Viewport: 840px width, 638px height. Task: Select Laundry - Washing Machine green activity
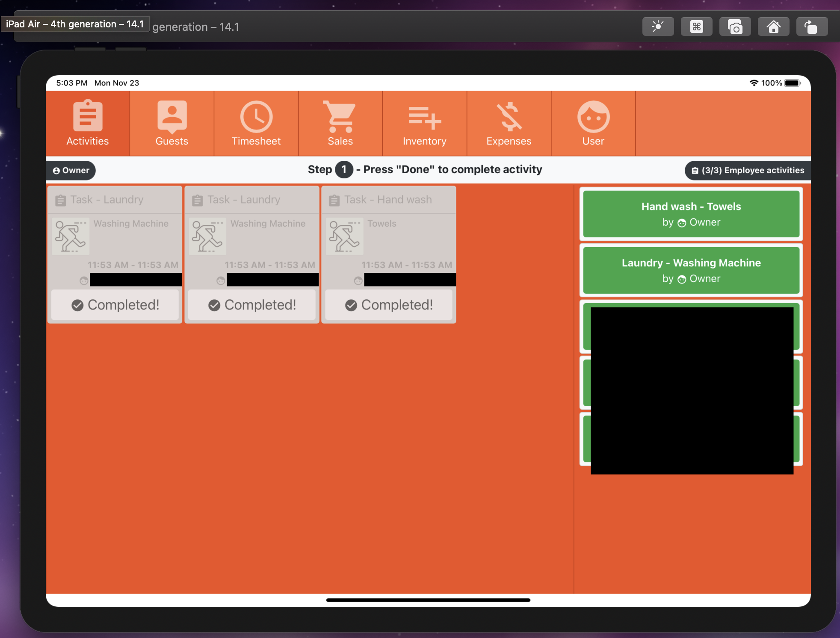point(691,270)
